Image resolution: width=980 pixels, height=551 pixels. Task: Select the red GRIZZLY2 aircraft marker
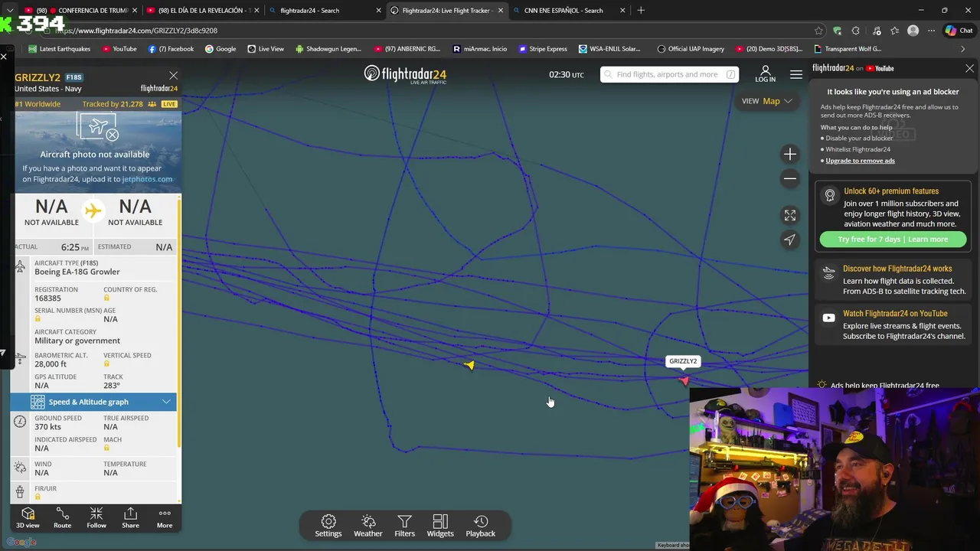[x=684, y=380]
